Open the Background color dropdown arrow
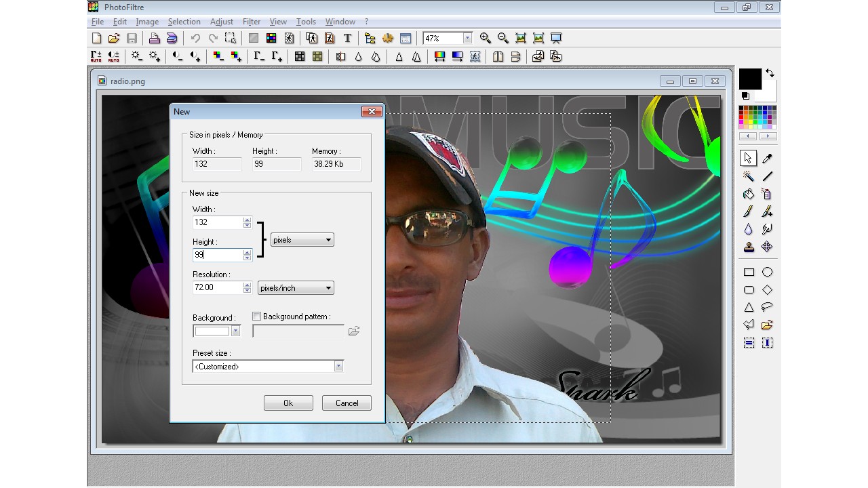868x488 pixels. [x=235, y=331]
